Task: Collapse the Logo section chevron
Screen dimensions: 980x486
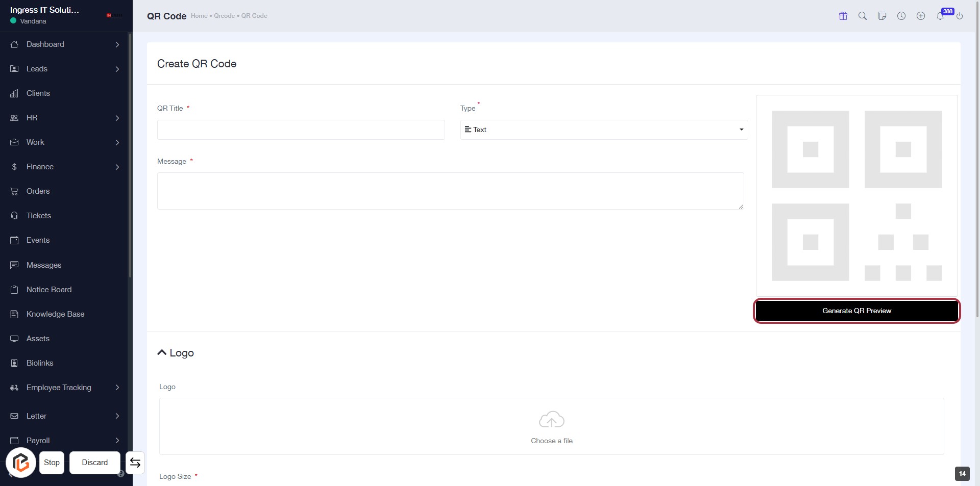Action: click(x=162, y=352)
